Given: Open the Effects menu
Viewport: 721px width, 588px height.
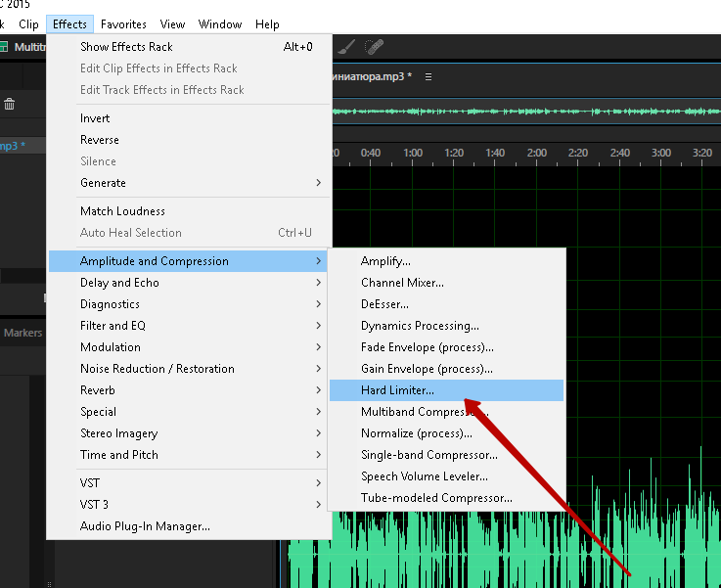Looking at the screenshot, I should 69,24.
